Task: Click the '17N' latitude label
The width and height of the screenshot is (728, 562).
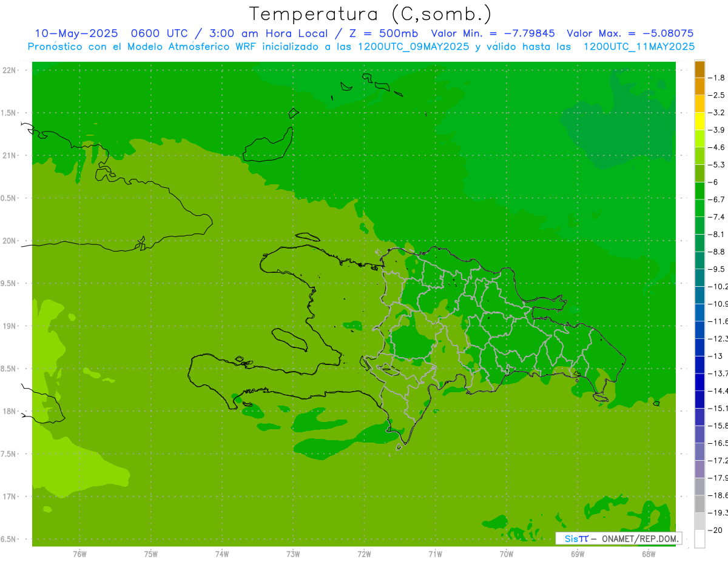Action: (x=8, y=497)
